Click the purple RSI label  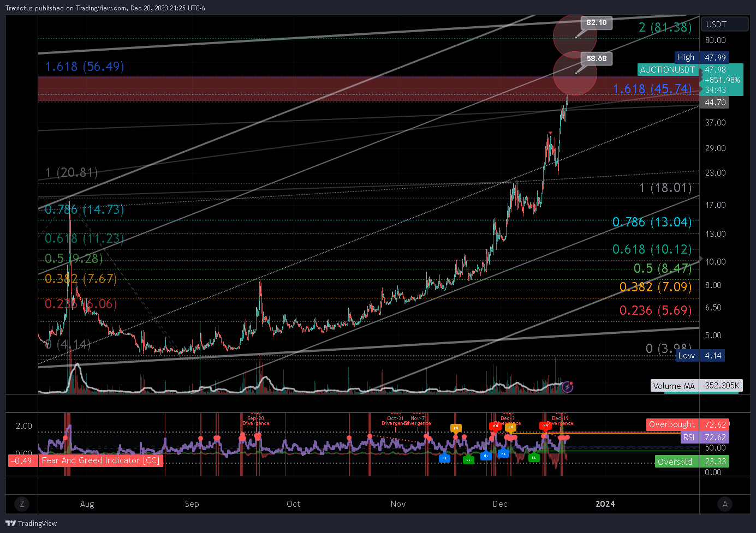coord(689,437)
